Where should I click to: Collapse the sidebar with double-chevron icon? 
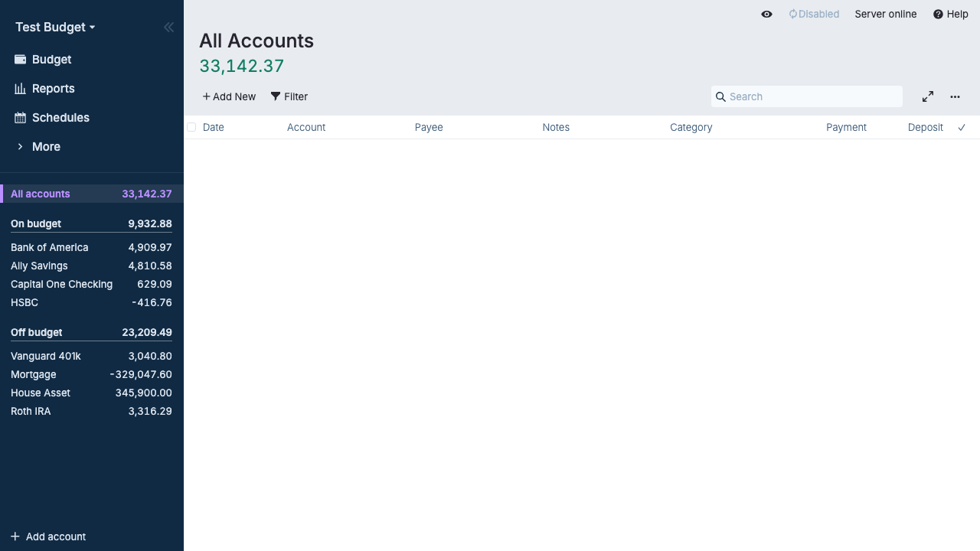pyautogui.click(x=168, y=27)
